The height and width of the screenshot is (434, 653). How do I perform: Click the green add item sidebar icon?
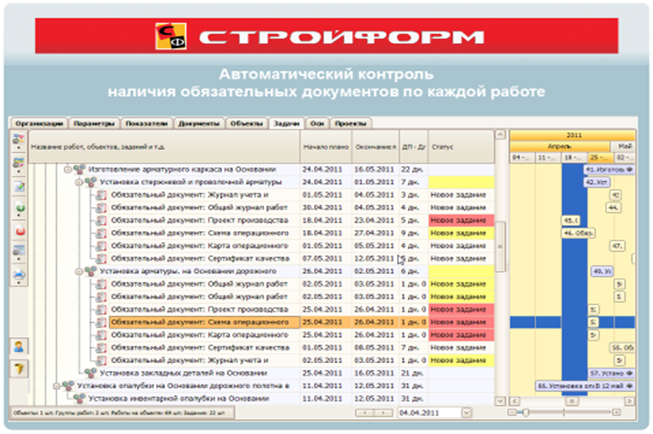click(20, 208)
